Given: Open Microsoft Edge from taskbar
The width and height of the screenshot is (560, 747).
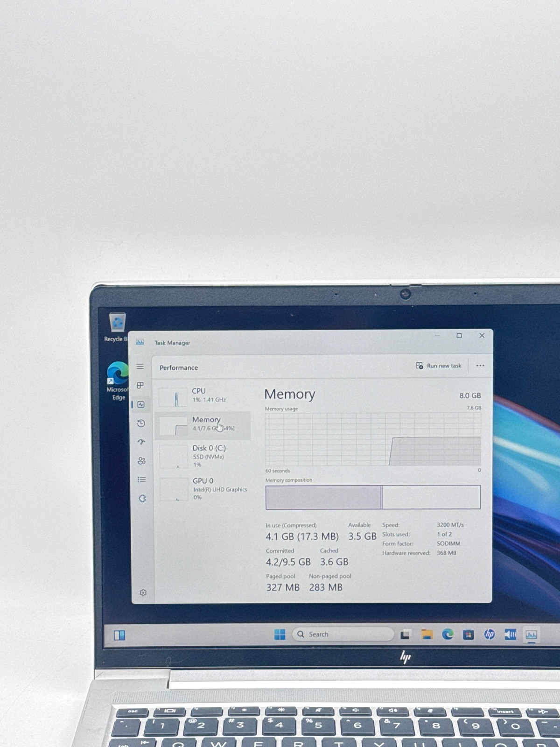Looking at the screenshot, I should point(448,634).
